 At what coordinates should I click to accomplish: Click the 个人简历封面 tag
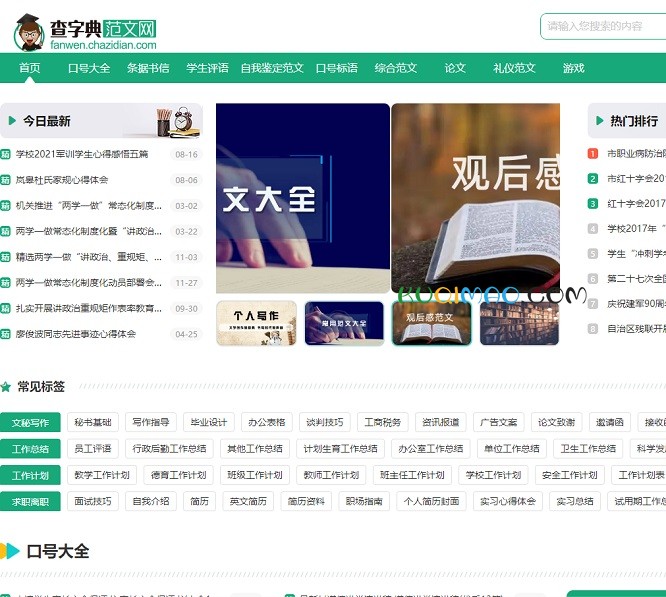tap(431, 501)
